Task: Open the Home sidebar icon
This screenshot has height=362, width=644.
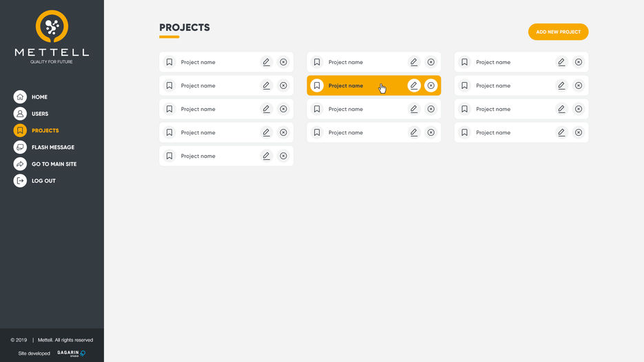Action: click(x=20, y=97)
